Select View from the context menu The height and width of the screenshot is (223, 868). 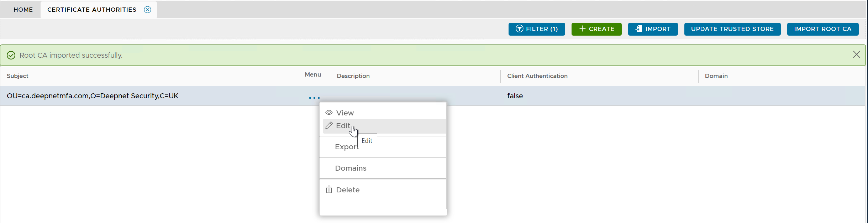click(344, 113)
